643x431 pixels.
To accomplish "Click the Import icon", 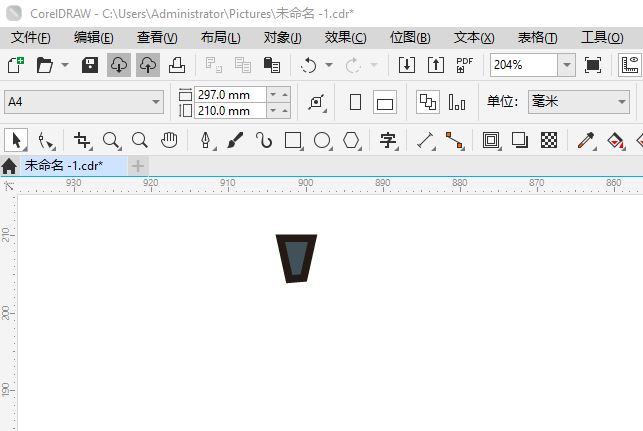I will (407, 65).
